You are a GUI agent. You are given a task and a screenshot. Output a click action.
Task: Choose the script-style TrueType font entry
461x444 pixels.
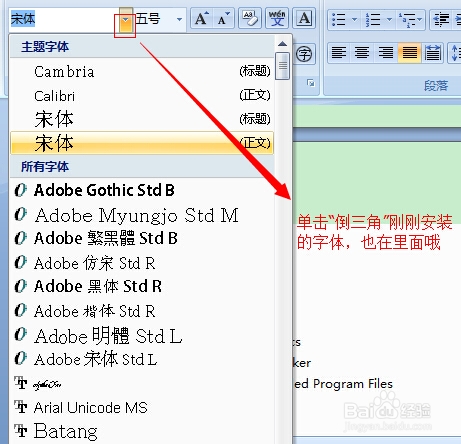(x=142, y=384)
